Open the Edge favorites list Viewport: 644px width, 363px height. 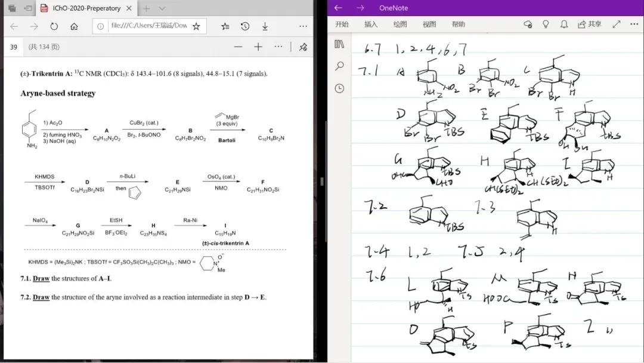225,26
